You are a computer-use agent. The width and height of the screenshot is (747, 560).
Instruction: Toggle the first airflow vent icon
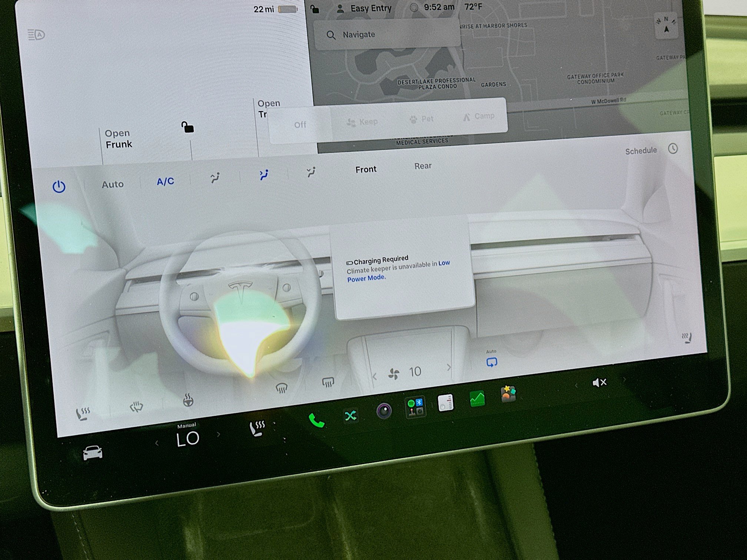(x=215, y=178)
